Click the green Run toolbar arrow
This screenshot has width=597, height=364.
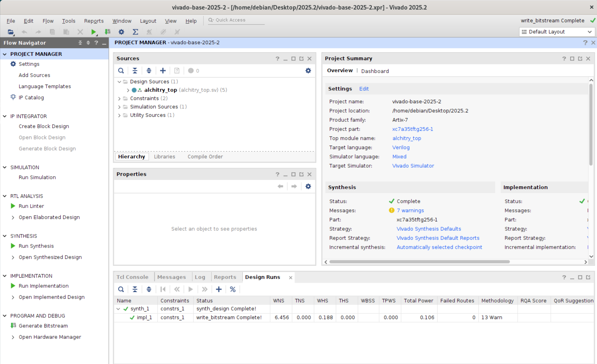point(93,32)
